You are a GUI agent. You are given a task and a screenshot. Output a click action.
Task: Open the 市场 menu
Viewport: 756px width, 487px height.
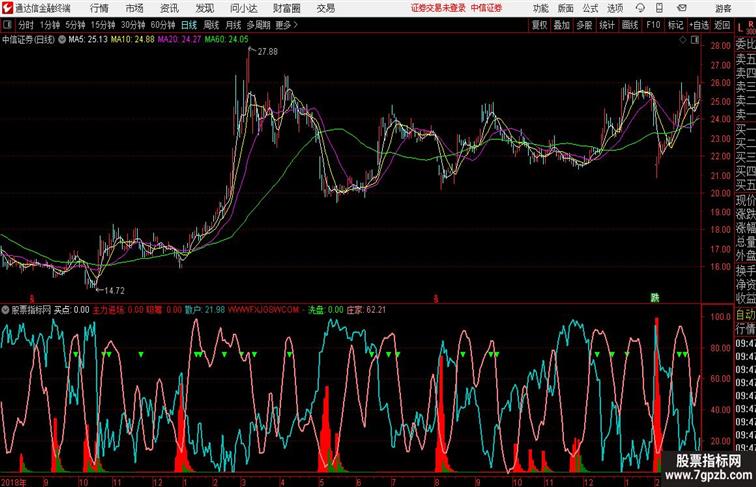135,8
